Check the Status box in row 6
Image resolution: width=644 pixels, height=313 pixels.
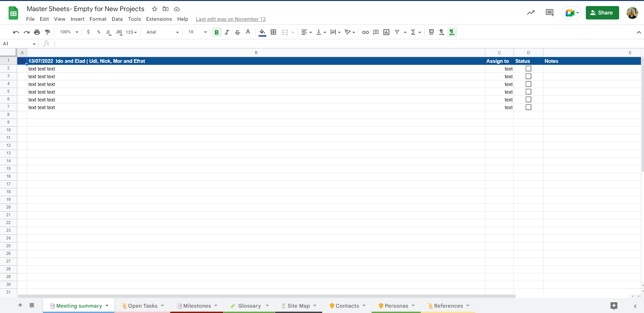point(528,99)
